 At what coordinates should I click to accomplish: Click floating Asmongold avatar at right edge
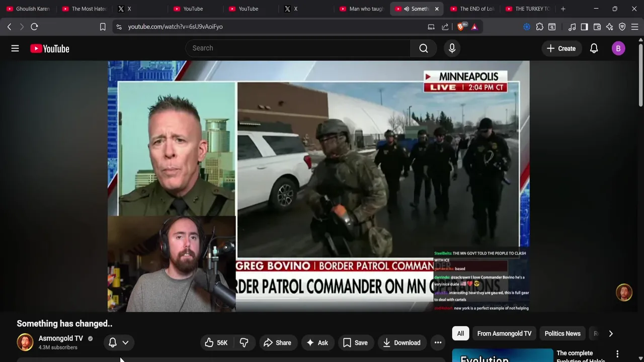click(x=624, y=293)
